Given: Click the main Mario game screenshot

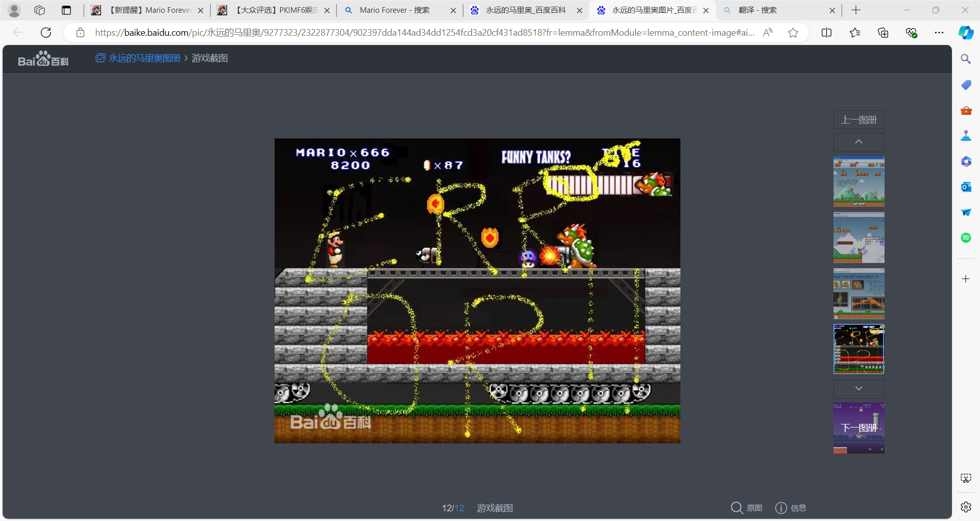Looking at the screenshot, I should pyautogui.click(x=477, y=291).
